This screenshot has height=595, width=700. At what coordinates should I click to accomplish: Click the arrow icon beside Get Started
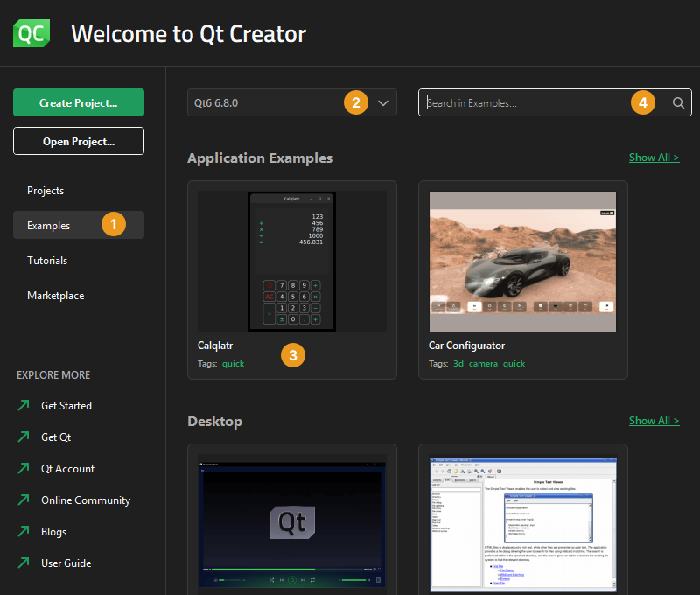[x=24, y=406]
